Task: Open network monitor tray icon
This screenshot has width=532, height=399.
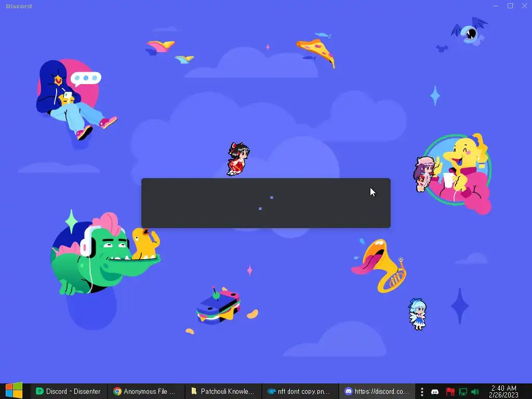Action: 463,392
